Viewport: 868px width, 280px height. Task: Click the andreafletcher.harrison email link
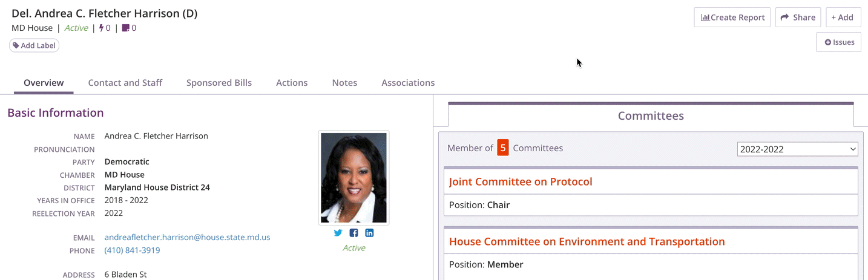(x=187, y=237)
